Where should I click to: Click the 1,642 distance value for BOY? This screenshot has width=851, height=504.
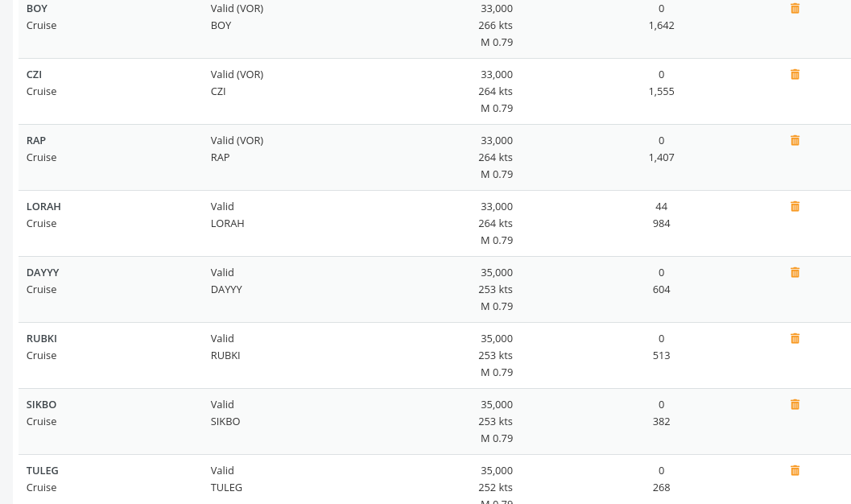tap(661, 25)
